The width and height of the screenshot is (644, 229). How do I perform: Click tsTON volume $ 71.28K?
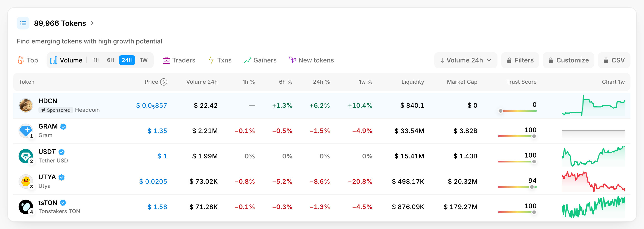click(x=204, y=207)
